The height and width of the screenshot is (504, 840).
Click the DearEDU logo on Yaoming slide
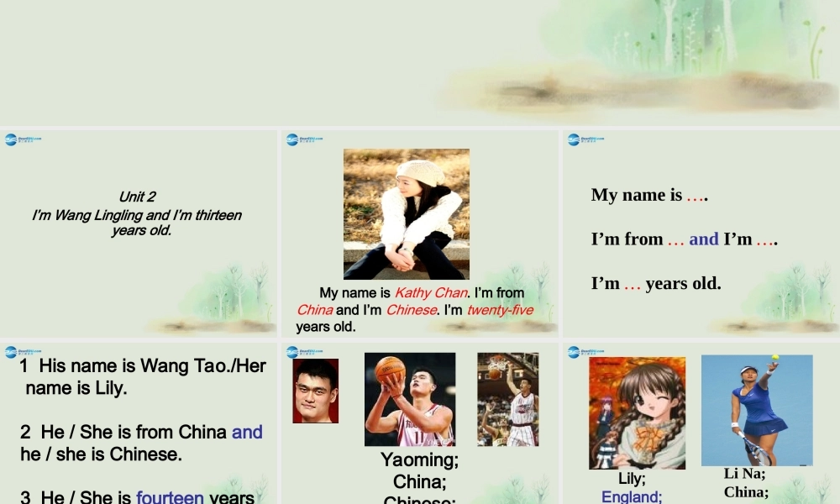point(303,351)
